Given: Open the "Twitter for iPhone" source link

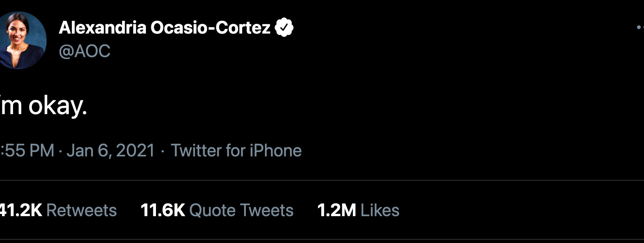Looking at the screenshot, I should pyautogui.click(x=236, y=150).
